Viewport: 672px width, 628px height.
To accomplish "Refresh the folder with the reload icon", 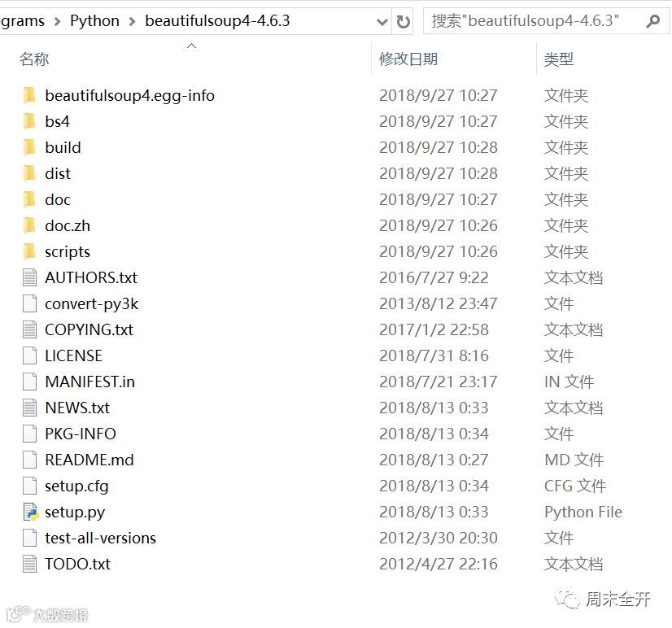I will pyautogui.click(x=403, y=21).
